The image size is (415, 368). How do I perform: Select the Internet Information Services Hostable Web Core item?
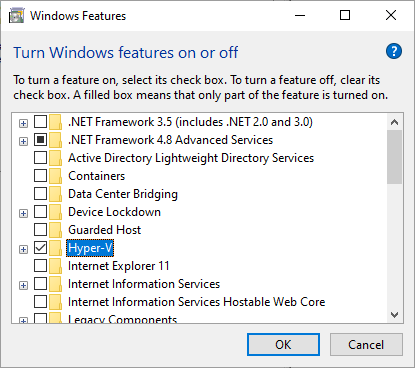point(196,302)
